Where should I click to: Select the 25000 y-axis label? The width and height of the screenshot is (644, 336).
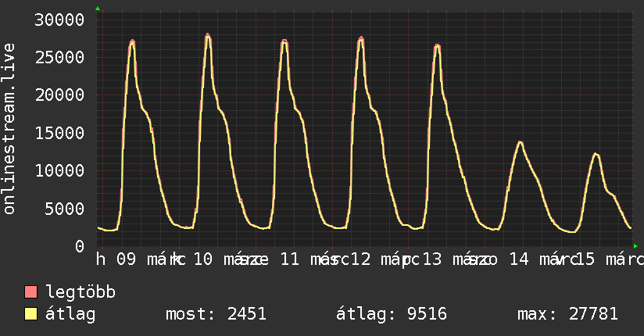click(x=59, y=58)
